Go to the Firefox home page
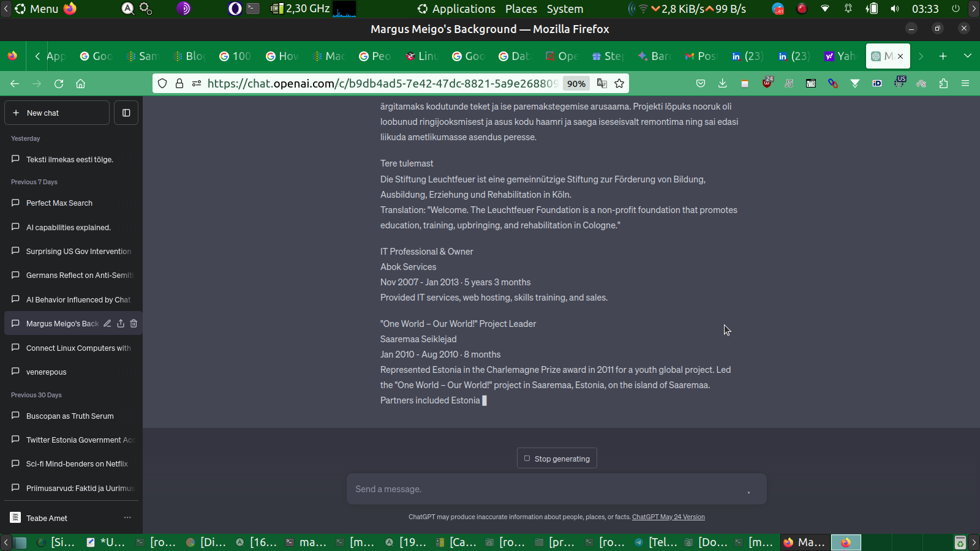Viewport: 980px width, 551px height. coord(80,84)
